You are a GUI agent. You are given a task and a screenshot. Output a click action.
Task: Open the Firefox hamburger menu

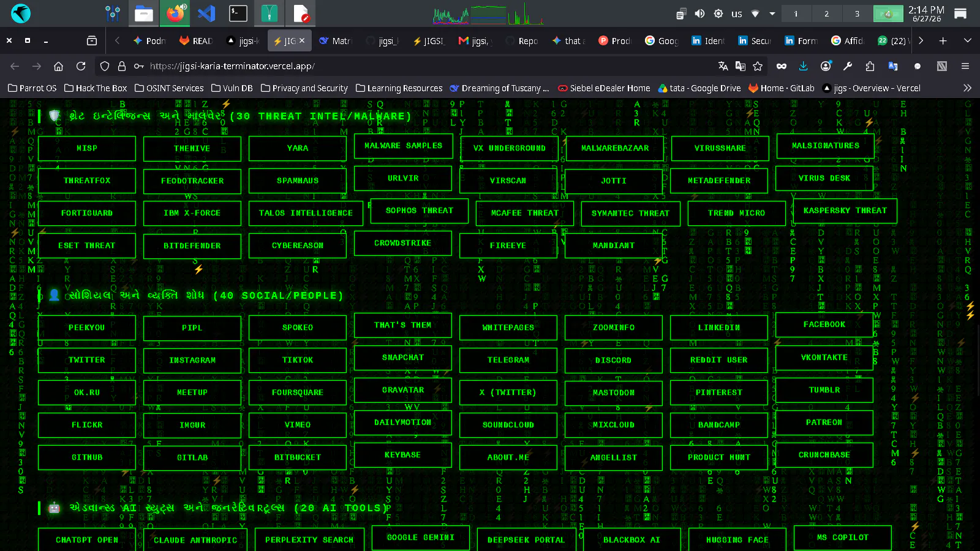[965, 66]
